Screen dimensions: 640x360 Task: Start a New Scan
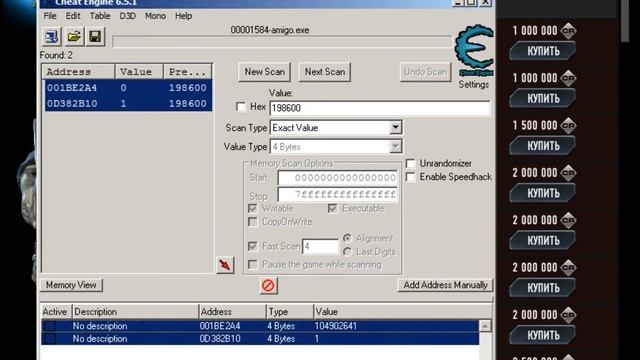click(264, 72)
